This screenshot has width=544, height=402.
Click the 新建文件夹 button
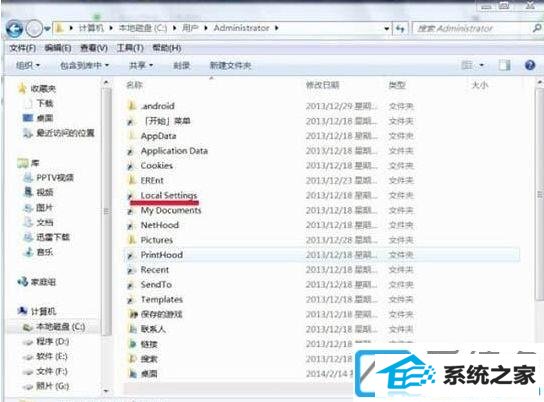(x=230, y=65)
